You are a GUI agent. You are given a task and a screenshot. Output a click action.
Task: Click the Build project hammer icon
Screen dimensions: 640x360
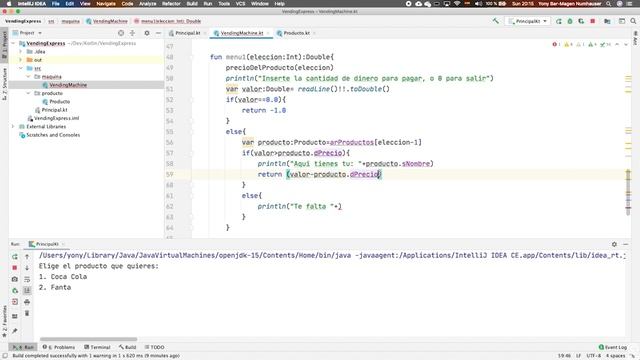tap(496, 21)
